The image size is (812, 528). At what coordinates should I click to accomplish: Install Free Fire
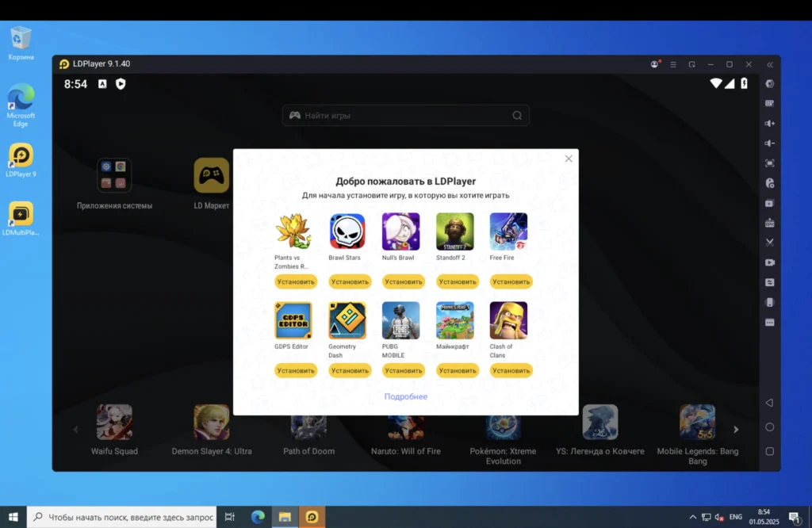511,281
